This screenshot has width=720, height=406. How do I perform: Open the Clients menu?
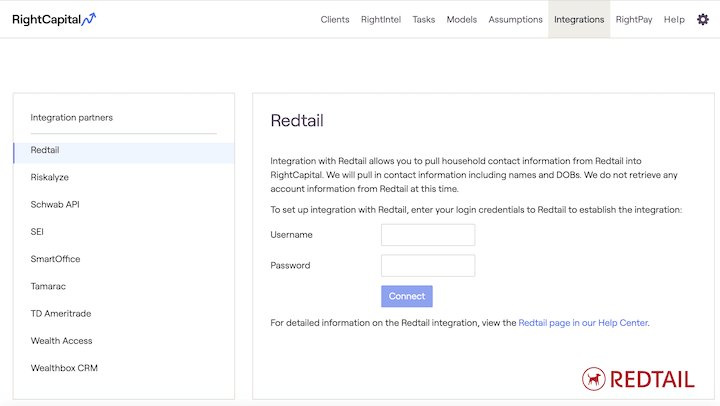(335, 19)
